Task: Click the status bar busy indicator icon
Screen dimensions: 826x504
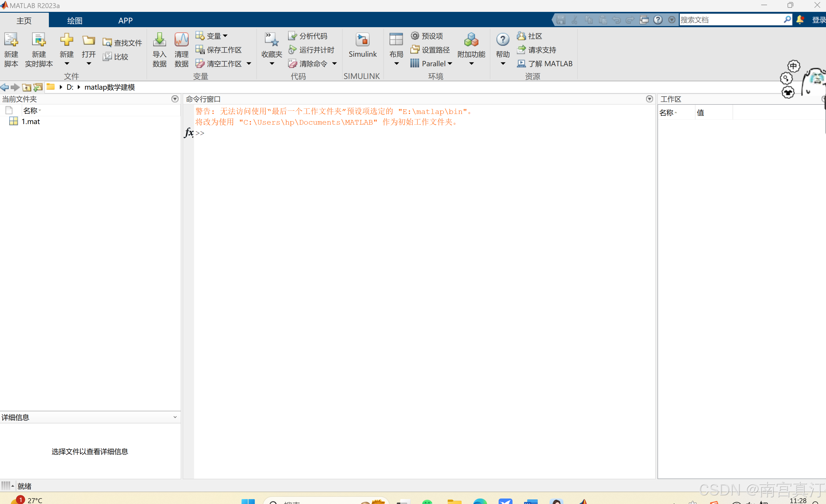Action: [6, 485]
